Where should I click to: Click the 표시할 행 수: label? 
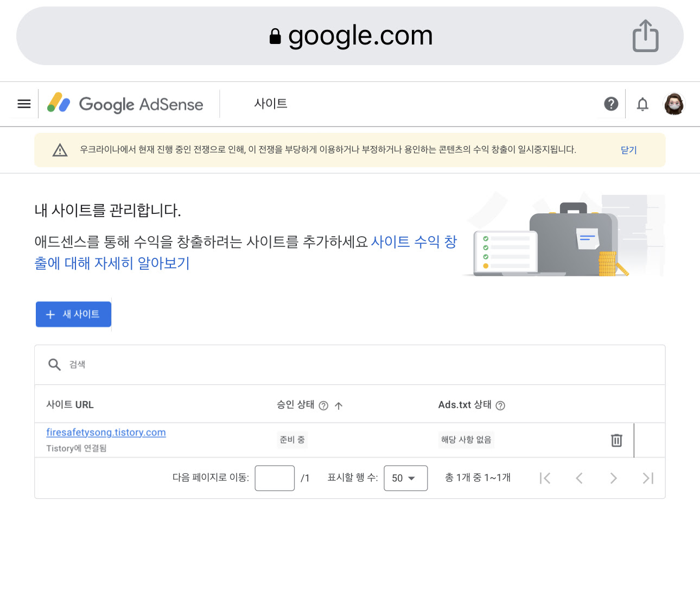pyautogui.click(x=353, y=478)
